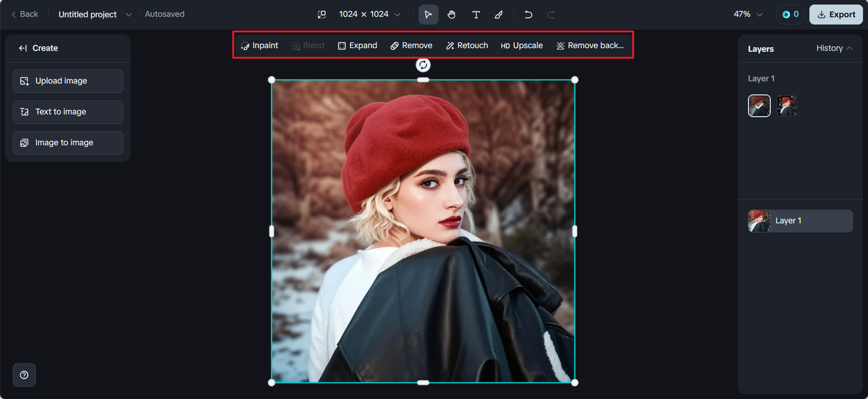Screen dimensions: 868x399
Task: Choose the Retouch tool
Action: (467, 45)
